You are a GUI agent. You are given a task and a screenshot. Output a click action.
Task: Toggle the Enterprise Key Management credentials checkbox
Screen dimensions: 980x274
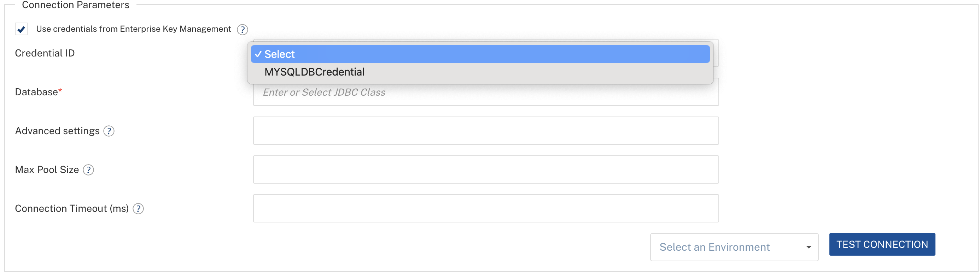pos(21,29)
